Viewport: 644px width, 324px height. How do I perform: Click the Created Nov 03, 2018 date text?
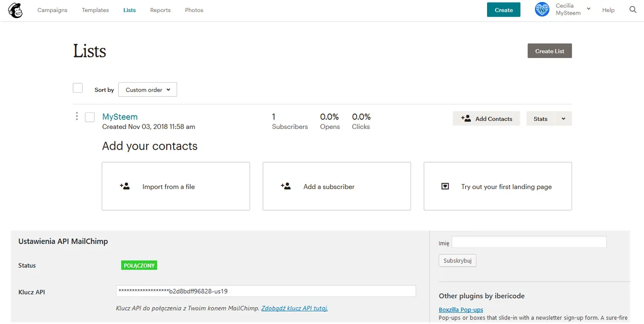(148, 126)
